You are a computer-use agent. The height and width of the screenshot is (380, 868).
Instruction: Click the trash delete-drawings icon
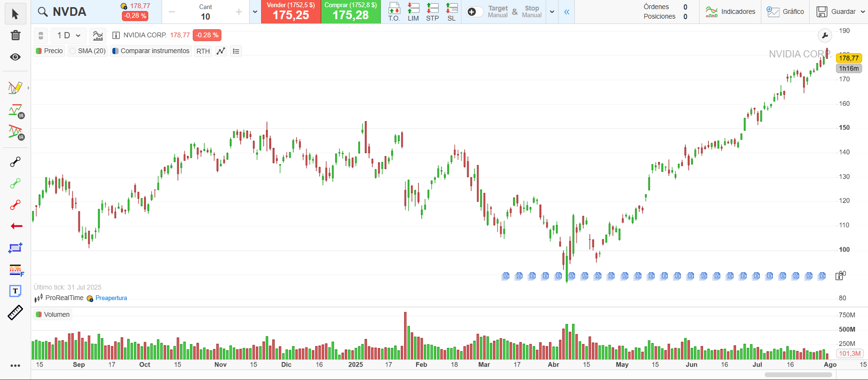coord(15,35)
